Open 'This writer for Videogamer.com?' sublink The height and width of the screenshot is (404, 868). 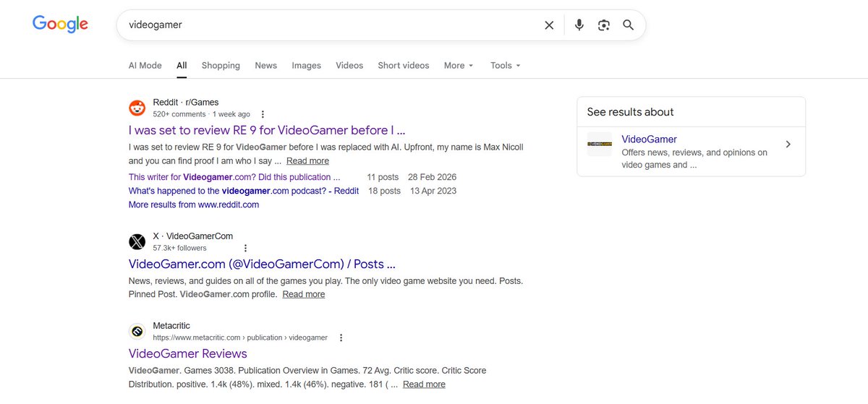(x=234, y=177)
